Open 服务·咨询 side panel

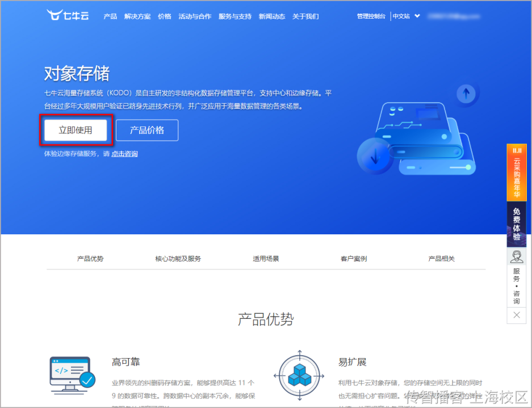click(x=517, y=286)
